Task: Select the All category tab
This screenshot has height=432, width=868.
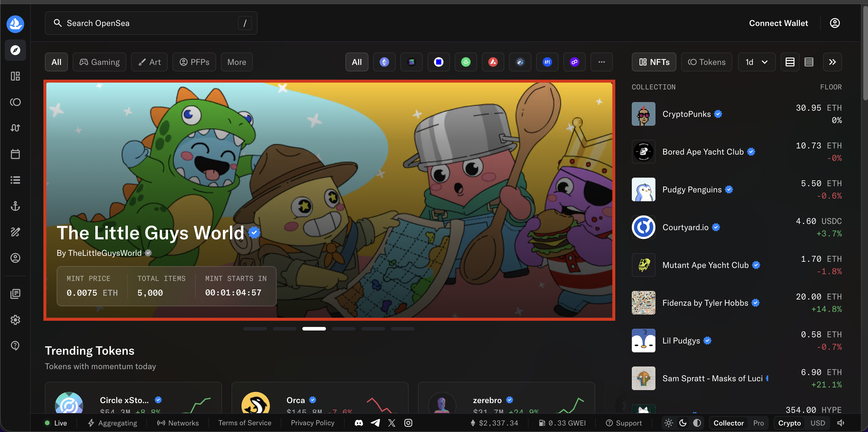Action: 56,62
